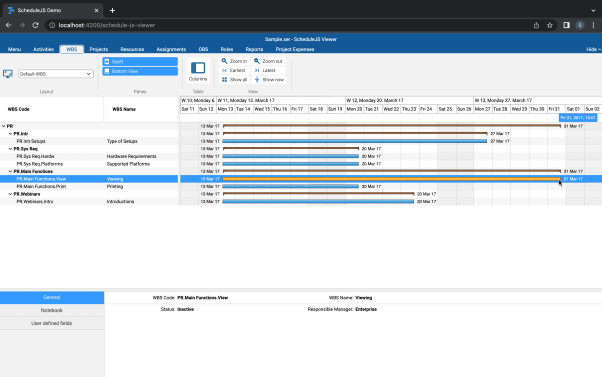Click the share icon in the address bar
This screenshot has width=602, height=377.
[536, 25]
